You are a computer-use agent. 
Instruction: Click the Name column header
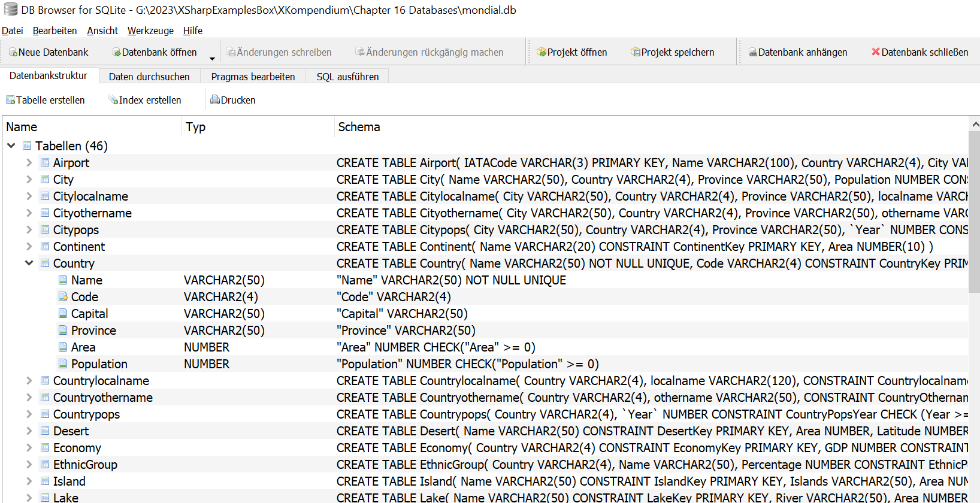pos(92,127)
